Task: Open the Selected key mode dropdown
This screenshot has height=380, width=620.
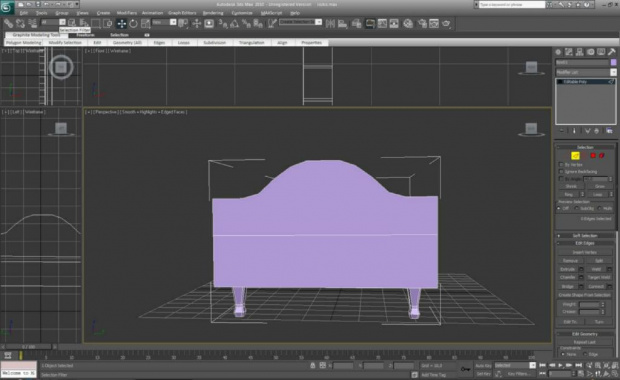Action: point(515,365)
